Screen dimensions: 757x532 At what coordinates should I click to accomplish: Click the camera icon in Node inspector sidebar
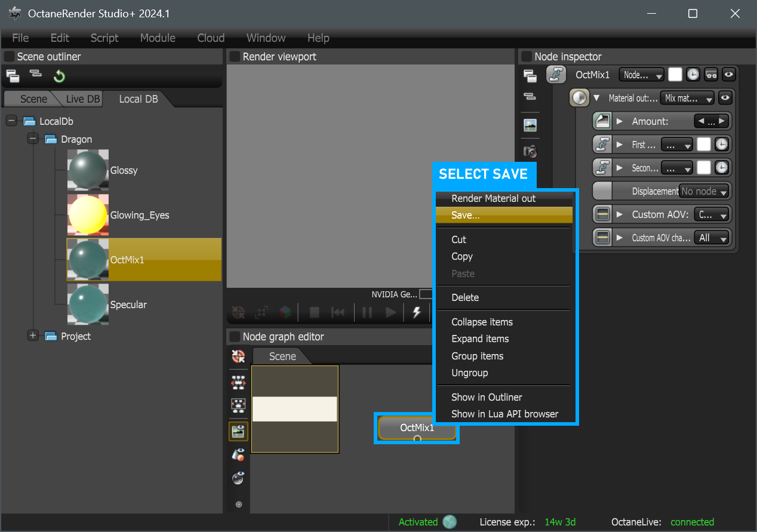click(x=530, y=151)
